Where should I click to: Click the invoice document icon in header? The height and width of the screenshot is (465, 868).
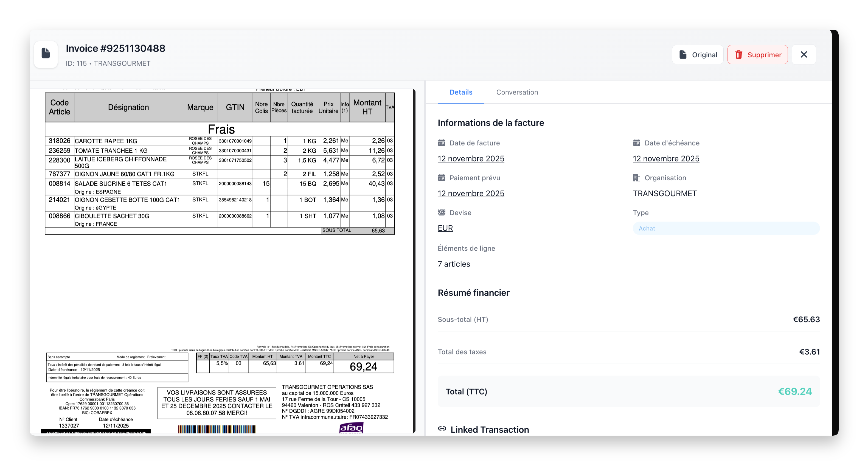pyautogui.click(x=46, y=54)
